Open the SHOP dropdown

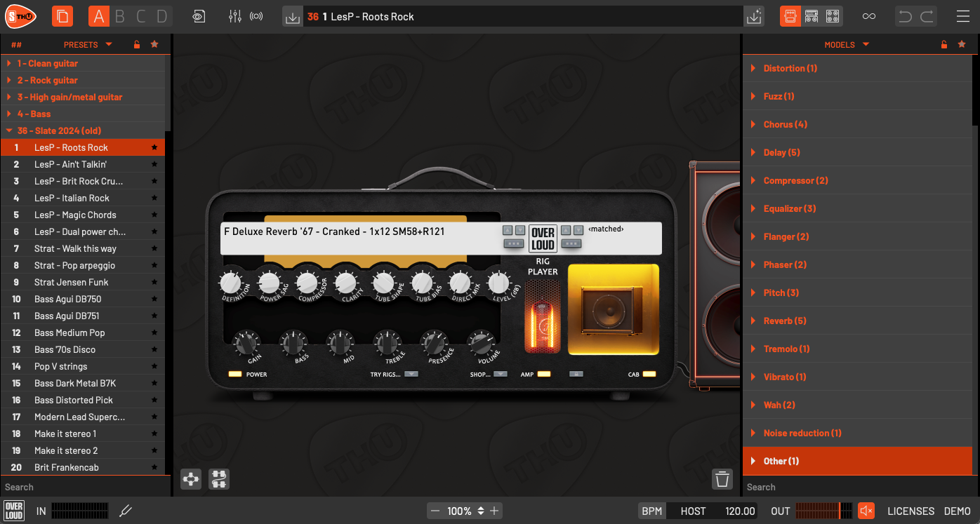click(500, 374)
